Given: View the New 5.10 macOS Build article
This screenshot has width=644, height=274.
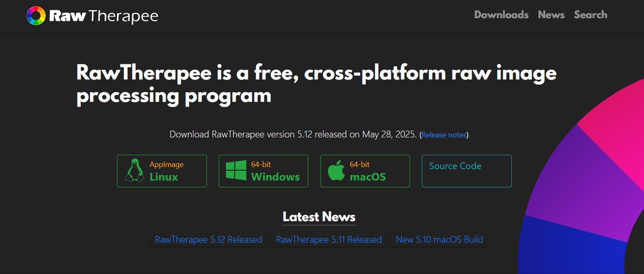Looking at the screenshot, I should 439,240.
